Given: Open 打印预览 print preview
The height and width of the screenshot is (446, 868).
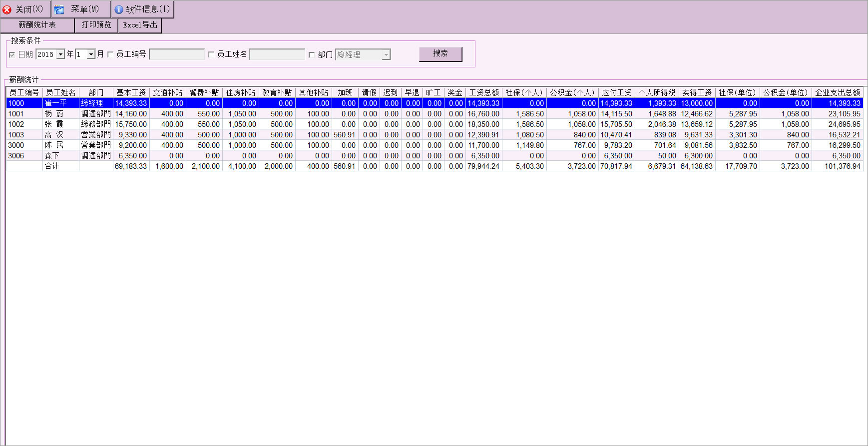Looking at the screenshot, I should 96,25.
